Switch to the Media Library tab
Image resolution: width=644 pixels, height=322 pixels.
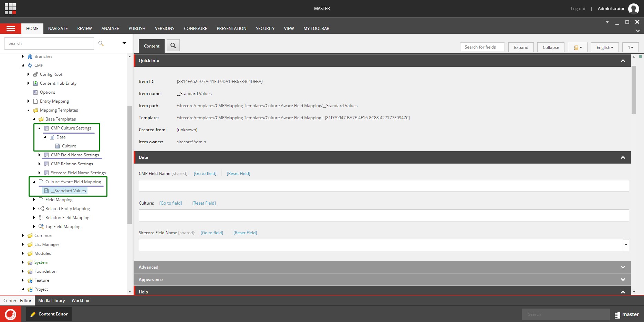pyautogui.click(x=52, y=301)
